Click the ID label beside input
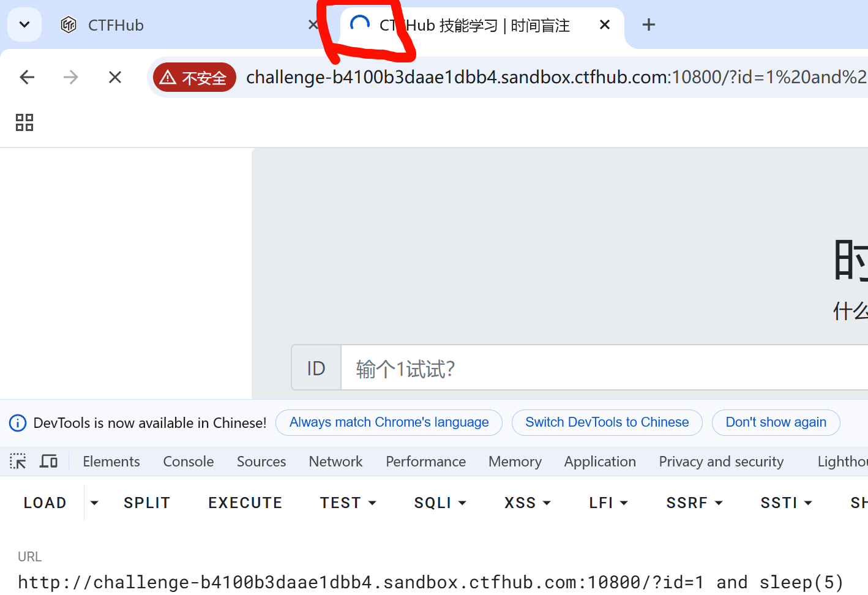This screenshot has width=868, height=595. [x=316, y=368]
